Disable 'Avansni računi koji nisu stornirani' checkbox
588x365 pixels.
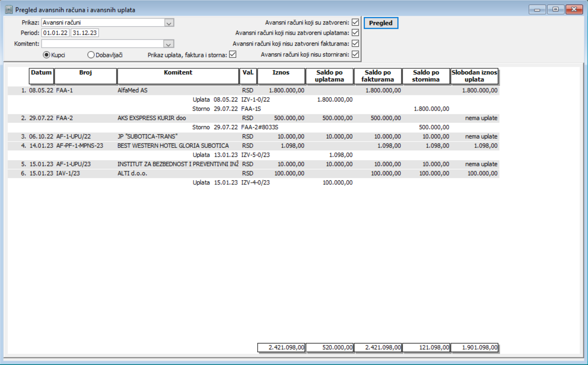pos(355,54)
